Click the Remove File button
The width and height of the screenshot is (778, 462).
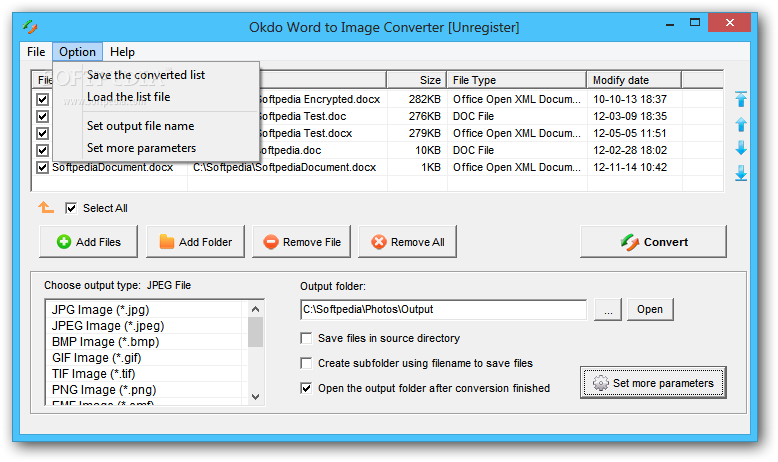(x=302, y=242)
